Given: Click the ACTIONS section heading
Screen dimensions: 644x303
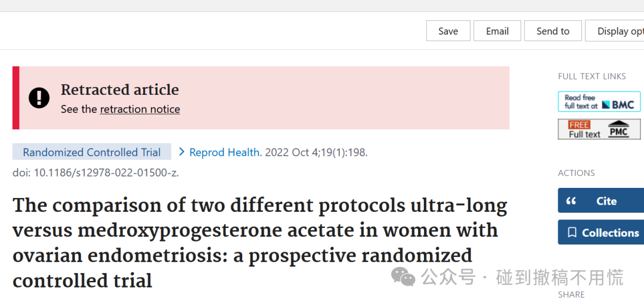Looking at the screenshot, I should point(576,173).
